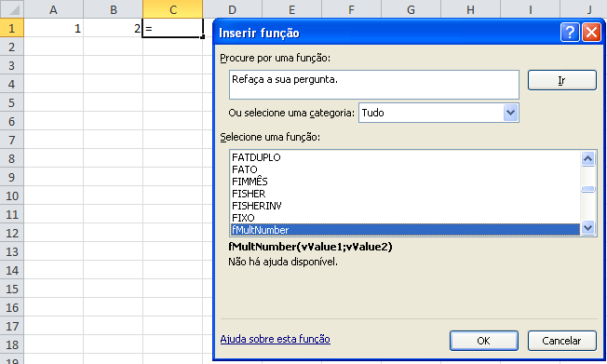Image resolution: width=607 pixels, height=364 pixels.
Task: Select column B header
Action: (x=113, y=9)
